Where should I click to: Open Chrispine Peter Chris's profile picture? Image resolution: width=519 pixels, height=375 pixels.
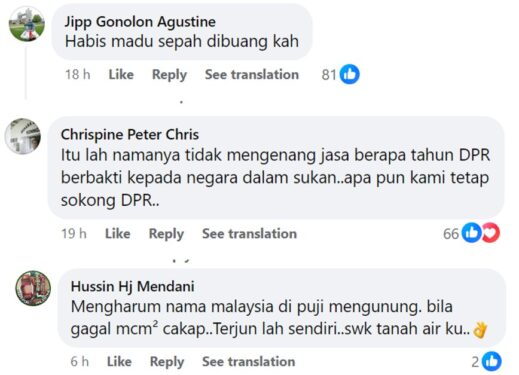point(23,136)
